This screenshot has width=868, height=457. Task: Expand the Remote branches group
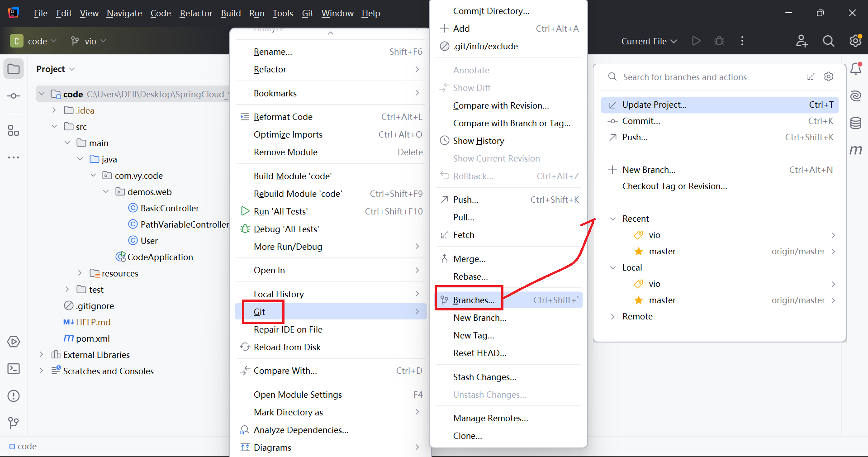pyautogui.click(x=613, y=316)
